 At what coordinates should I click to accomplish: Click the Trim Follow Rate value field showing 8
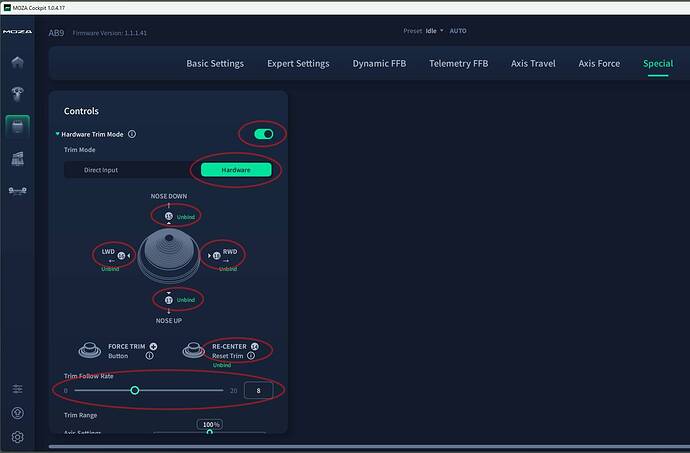point(258,390)
